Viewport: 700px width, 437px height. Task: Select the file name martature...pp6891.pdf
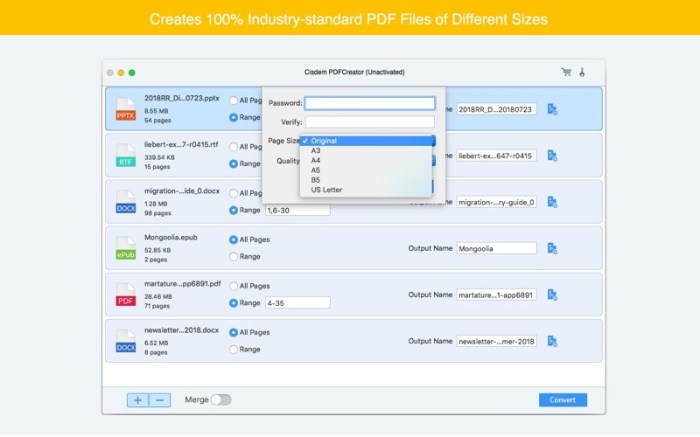pyautogui.click(x=183, y=284)
